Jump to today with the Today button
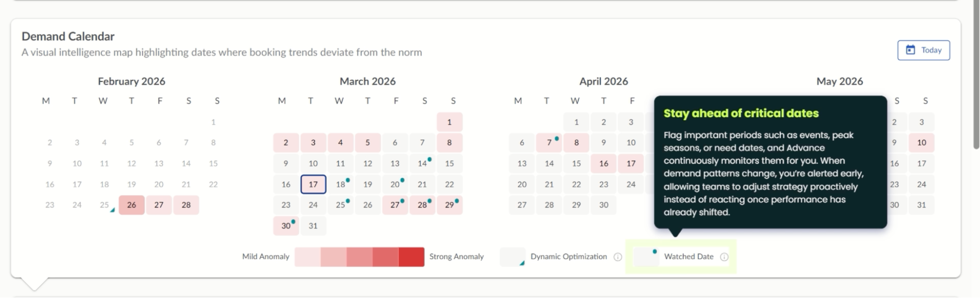The height and width of the screenshot is (298, 980). (x=923, y=50)
